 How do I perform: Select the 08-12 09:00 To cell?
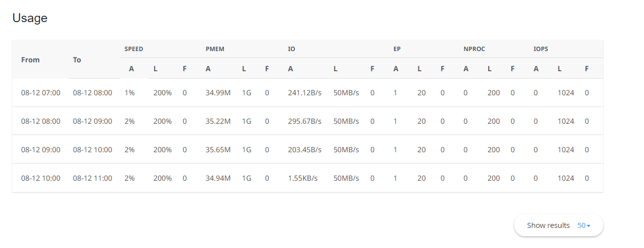(x=92, y=121)
